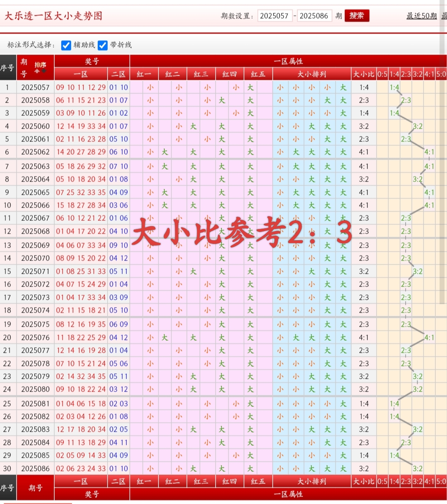
Task: Click the start period input field 2025057
Action: (275, 16)
